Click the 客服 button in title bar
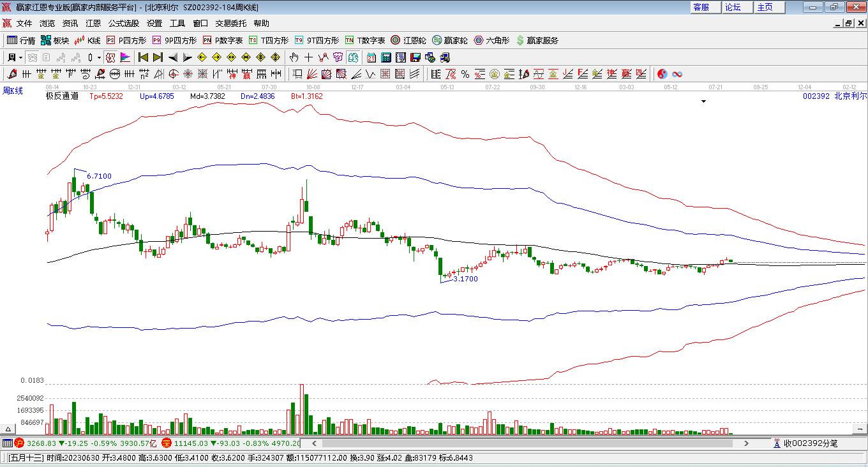This screenshot has width=868, height=467. [x=701, y=7]
